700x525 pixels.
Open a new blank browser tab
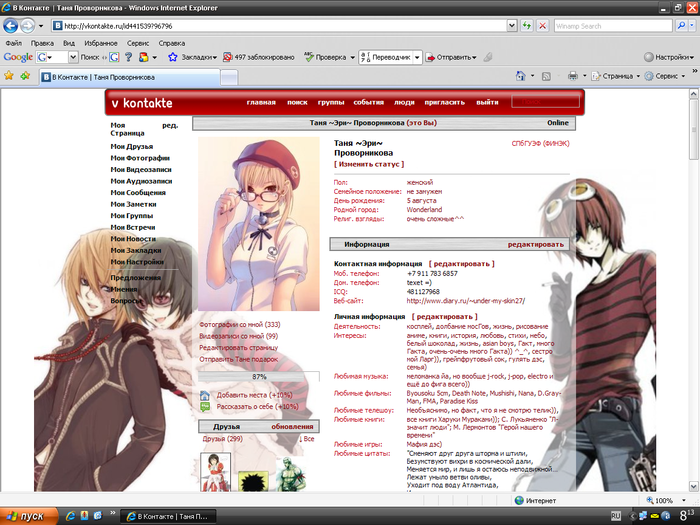[229, 78]
